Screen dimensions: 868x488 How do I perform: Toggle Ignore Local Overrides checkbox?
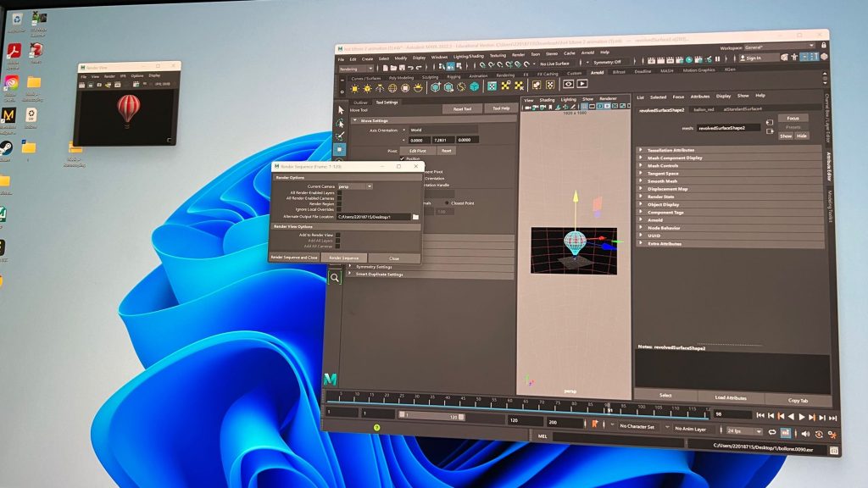pyautogui.click(x=339, y=209)
